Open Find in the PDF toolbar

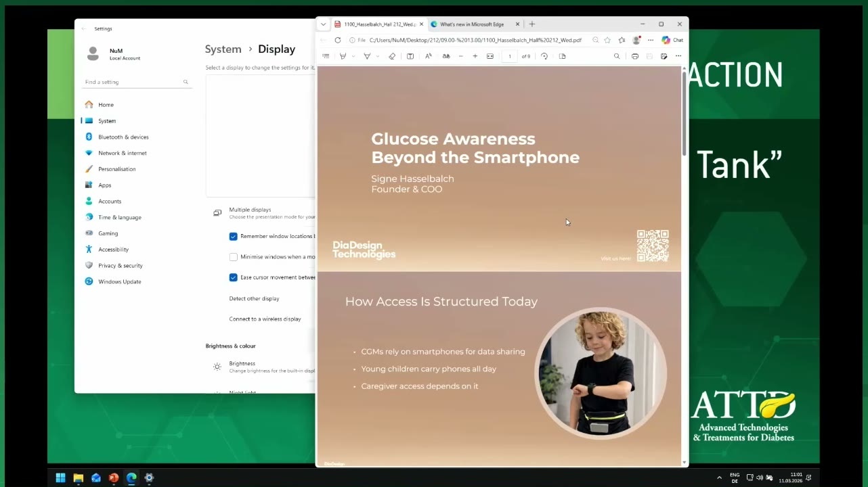(617, 56)
